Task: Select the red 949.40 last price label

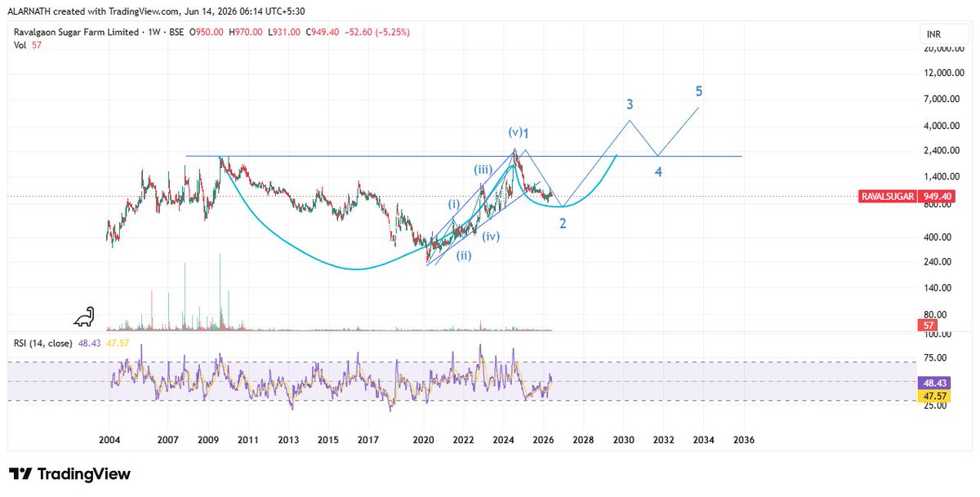Action: (938, 197)
